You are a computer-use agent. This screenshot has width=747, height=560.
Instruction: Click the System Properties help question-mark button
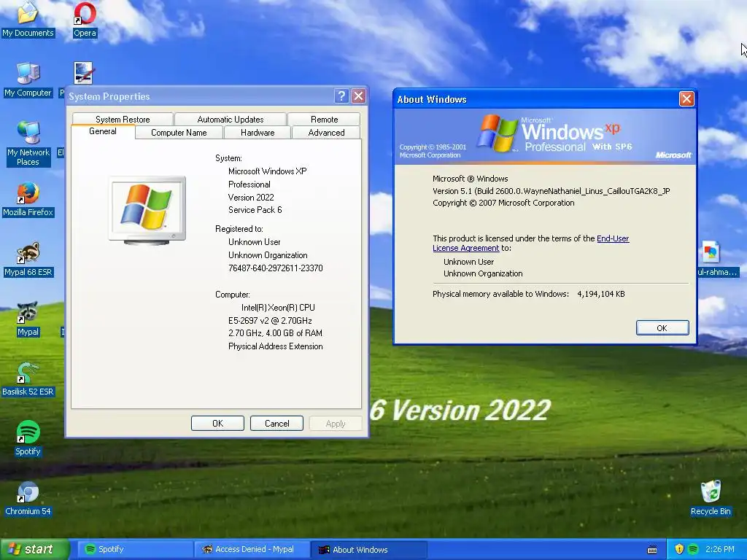[x=341, y=96]
